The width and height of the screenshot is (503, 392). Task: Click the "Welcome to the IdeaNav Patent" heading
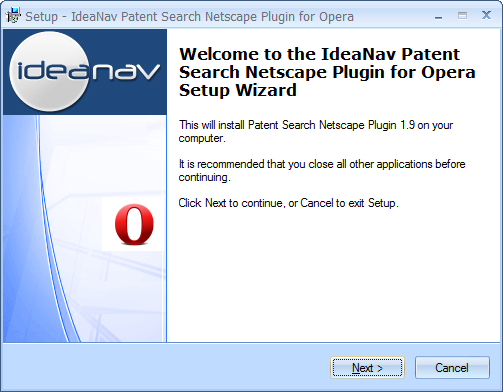(320, 54)
